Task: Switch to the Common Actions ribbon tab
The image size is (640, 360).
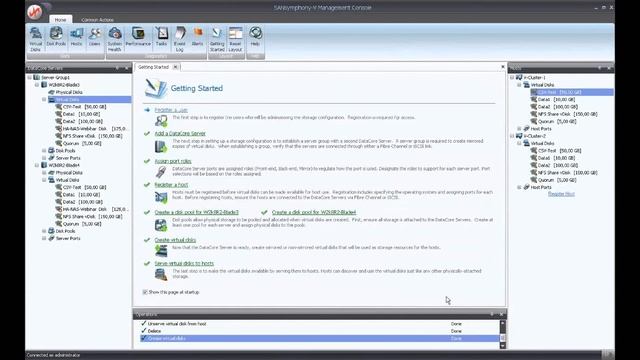Action: pyautogui.click(x=97, y=20)
